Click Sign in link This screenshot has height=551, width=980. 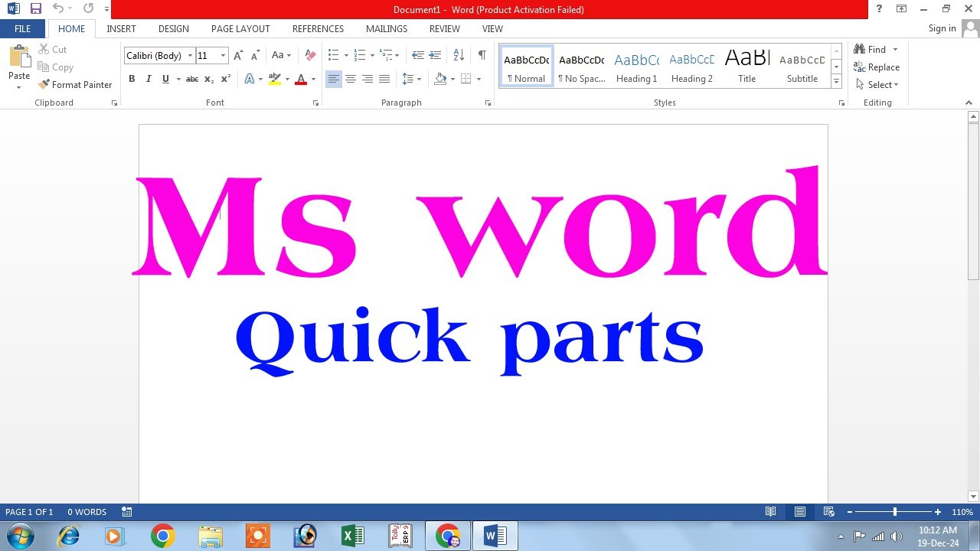942,28
